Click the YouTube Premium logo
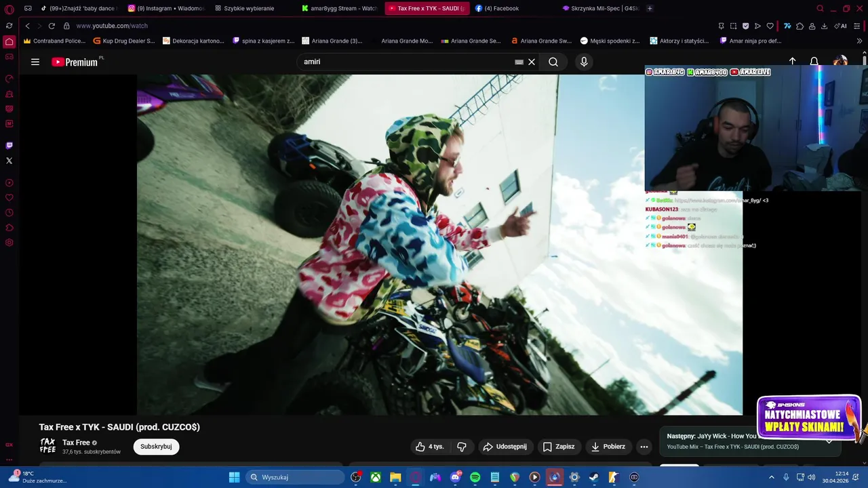 point(75,62)
